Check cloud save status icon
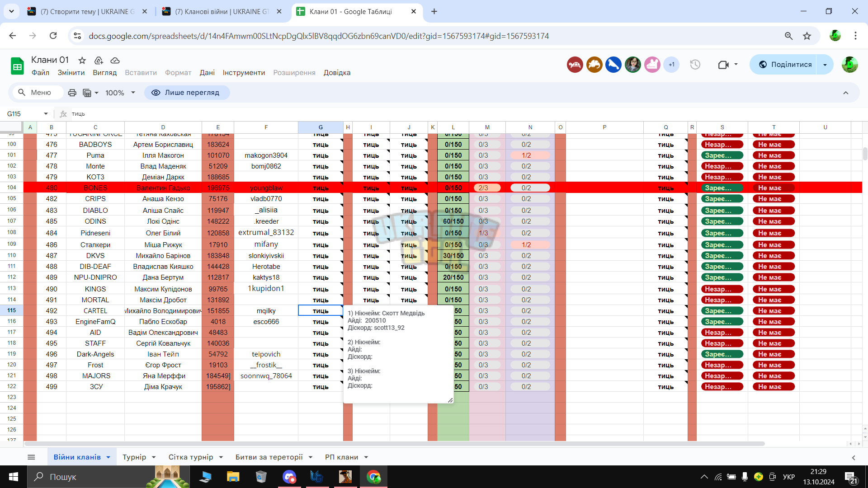The image size is (868, 488). tap(115, 60)
